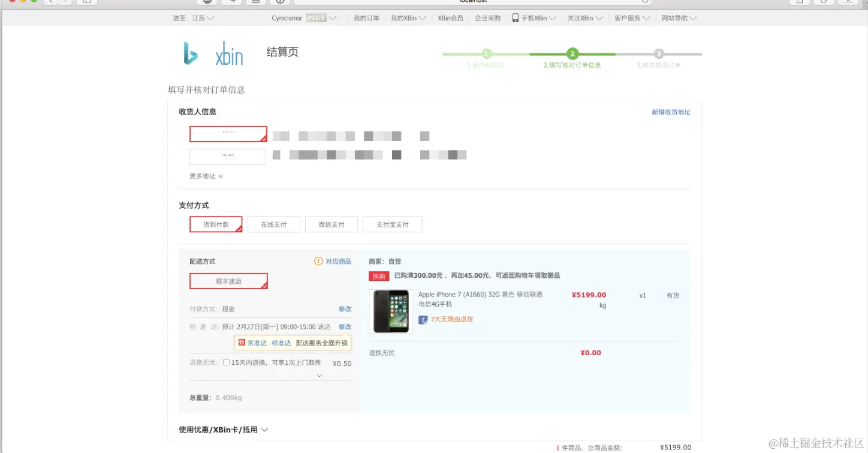This screenshot has width=868, height=453.
Task: Select the 货到付款 payment option
Action: pyautogui.click(x=216, y=224)
